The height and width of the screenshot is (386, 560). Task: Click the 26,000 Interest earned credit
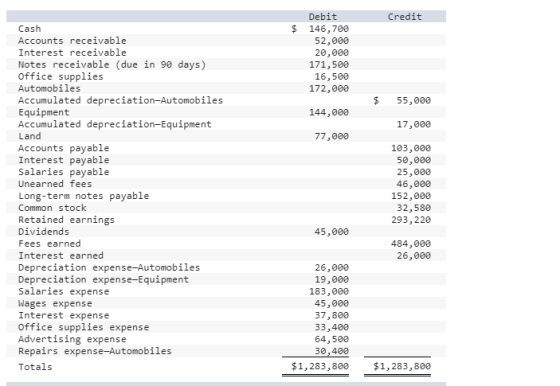tap(414, 256)
